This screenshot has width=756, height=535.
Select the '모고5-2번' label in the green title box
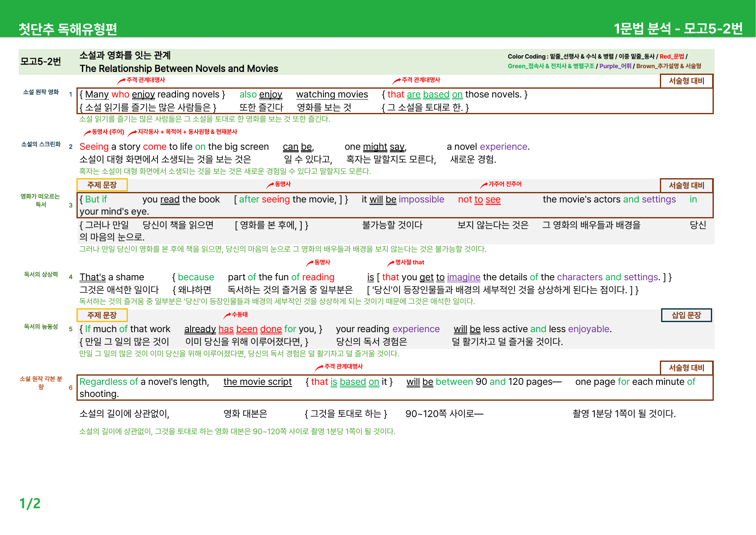(x=41, y=61)
